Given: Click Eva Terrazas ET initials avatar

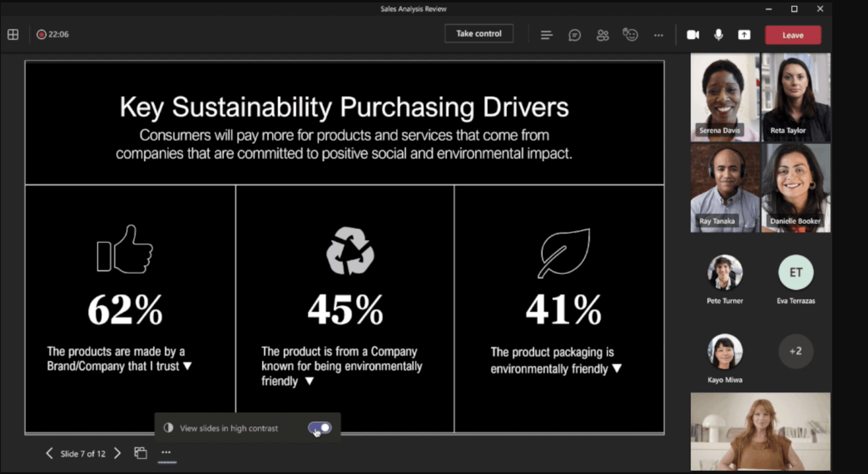Looking at the screenshot, I should click(x=796, y=272).
